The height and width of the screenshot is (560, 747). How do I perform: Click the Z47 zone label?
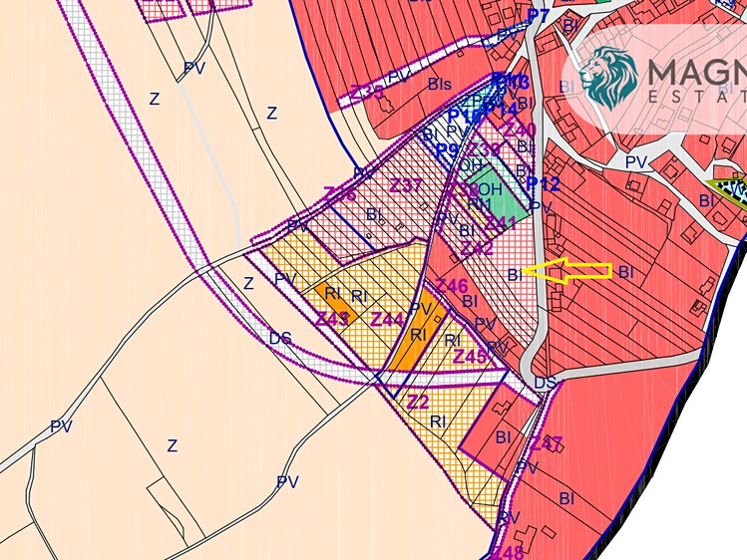[x=547, y=443]
